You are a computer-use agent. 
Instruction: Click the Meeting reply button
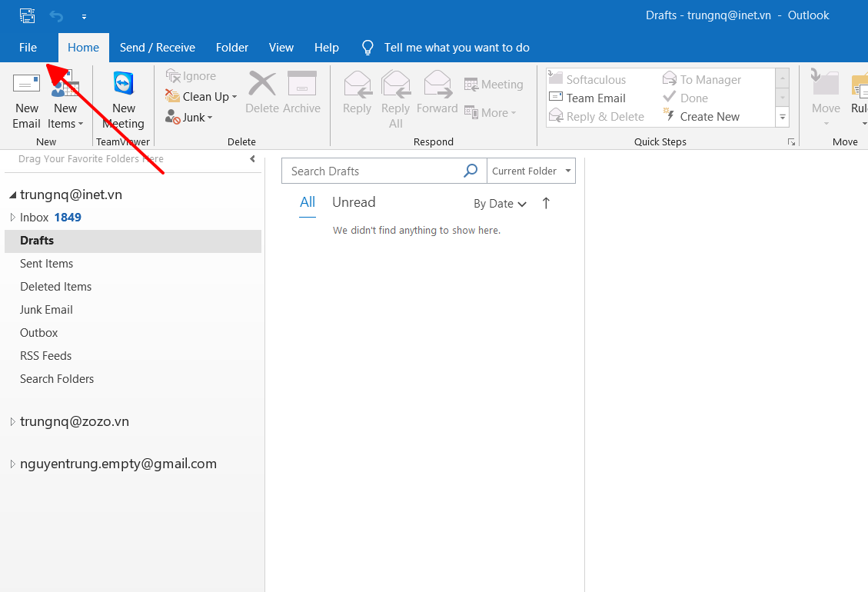click(x=494, y=84)
